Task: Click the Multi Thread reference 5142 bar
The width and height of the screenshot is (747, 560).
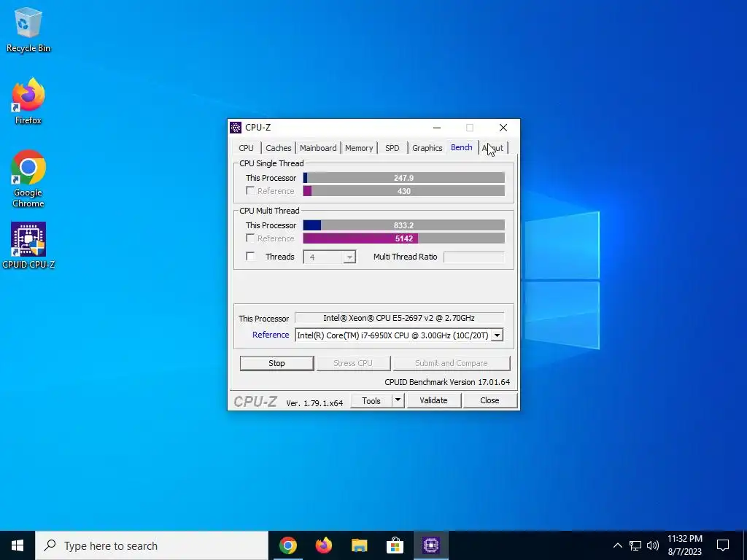Action: (403, 238)
